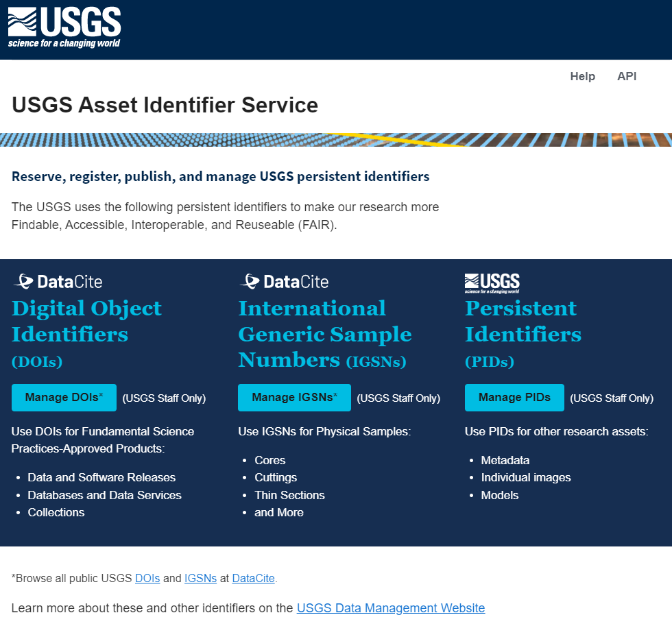Select the International Generic Sample Numbers heading
672x626 pixels.
pos(325,334)
